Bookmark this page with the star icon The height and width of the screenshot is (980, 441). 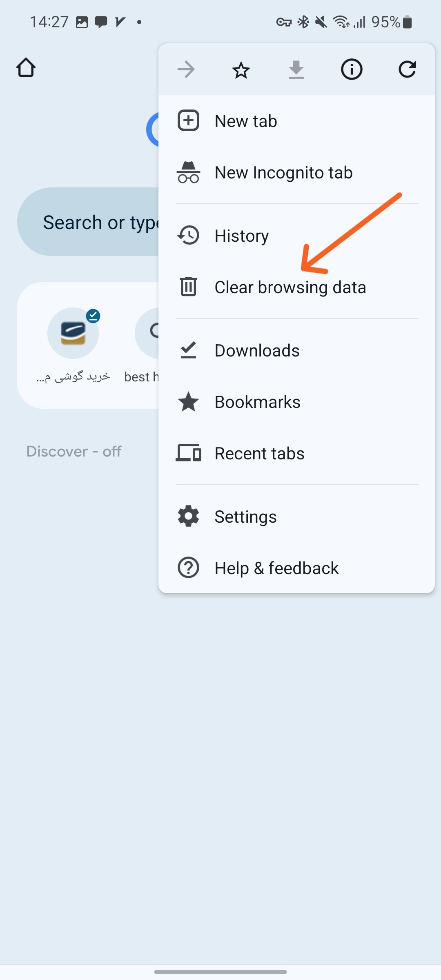[x=241, y=70]
